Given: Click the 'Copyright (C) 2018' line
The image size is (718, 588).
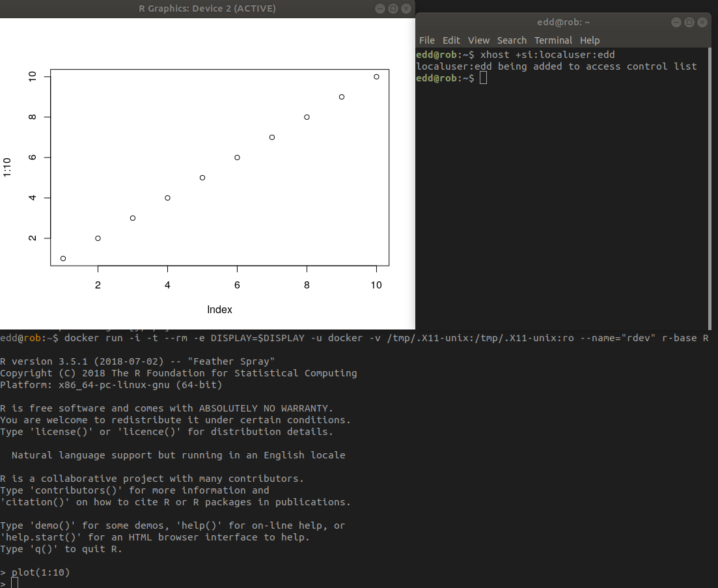Looking at the screenshot, I should click(x=178, y=373).
